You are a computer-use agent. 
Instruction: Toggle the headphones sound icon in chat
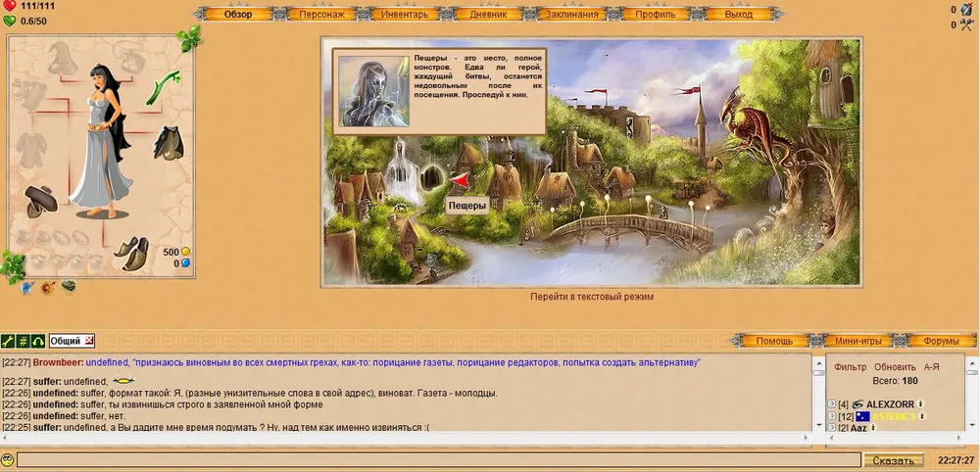[38, 341]
